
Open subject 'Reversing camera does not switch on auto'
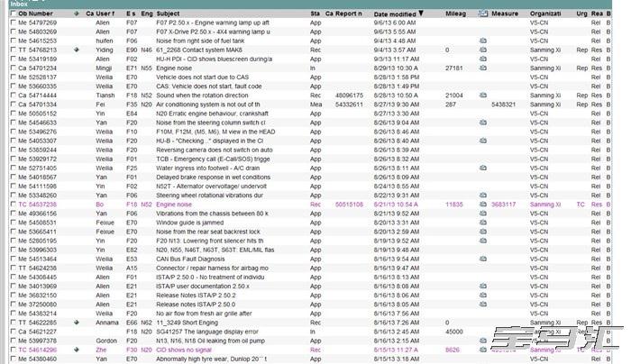tap(215, 150)
